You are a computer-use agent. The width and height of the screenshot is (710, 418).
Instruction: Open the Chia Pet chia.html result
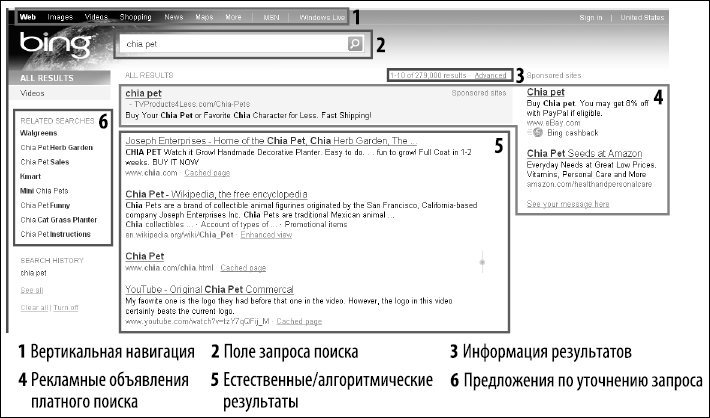point(144,256)
